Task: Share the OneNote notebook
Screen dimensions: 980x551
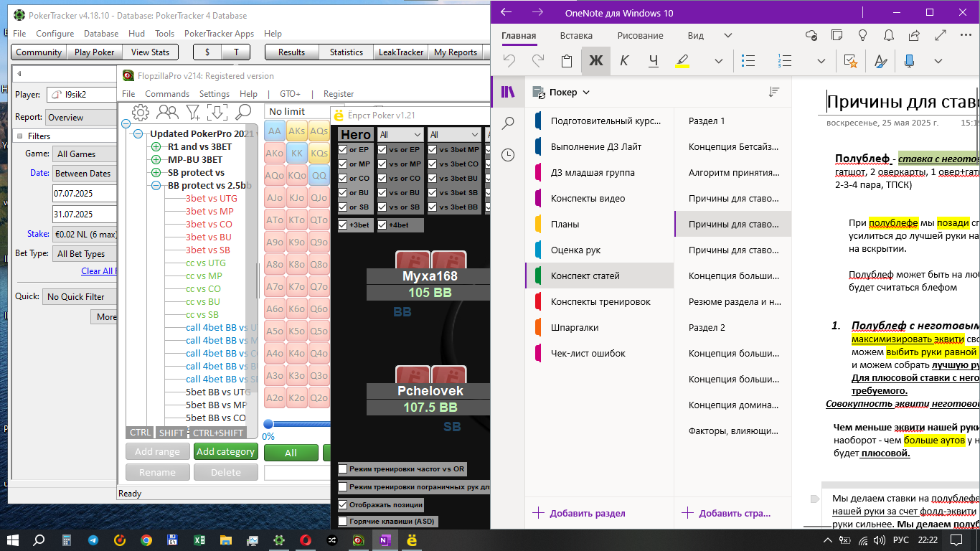Action: pos(914,35)
